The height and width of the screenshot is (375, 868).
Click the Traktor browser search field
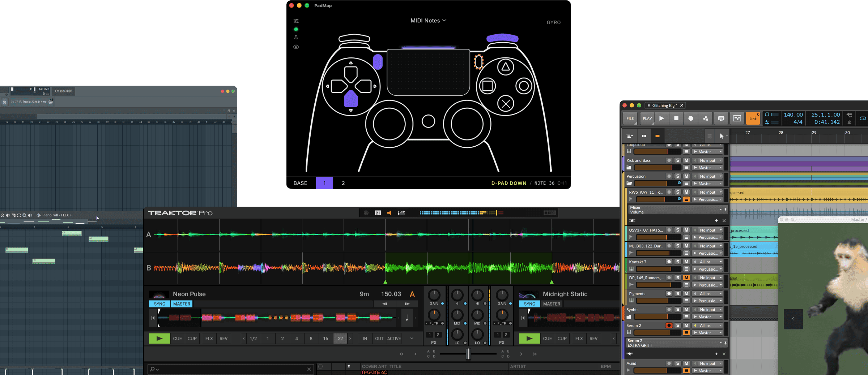230,369
